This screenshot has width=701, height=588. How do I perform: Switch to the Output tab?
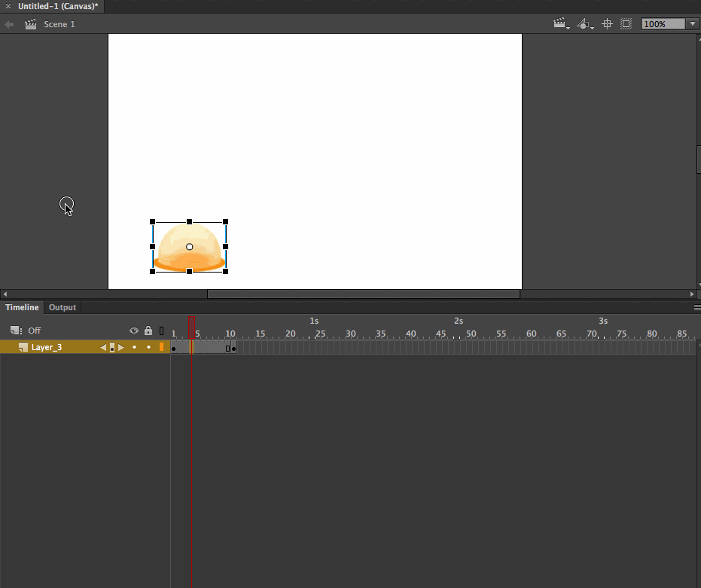(x=62, y=307)
